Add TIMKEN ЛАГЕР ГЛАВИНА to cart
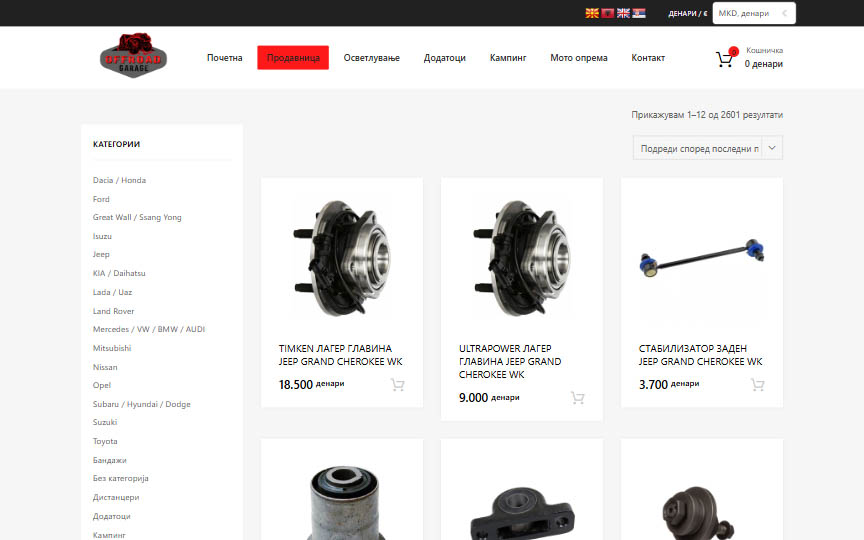864x540 pixels. pyautogui.click(x=397, y=385)
